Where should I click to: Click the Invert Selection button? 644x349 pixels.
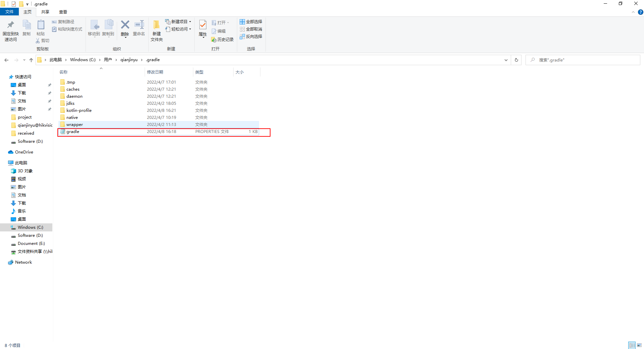coord(251,36)
